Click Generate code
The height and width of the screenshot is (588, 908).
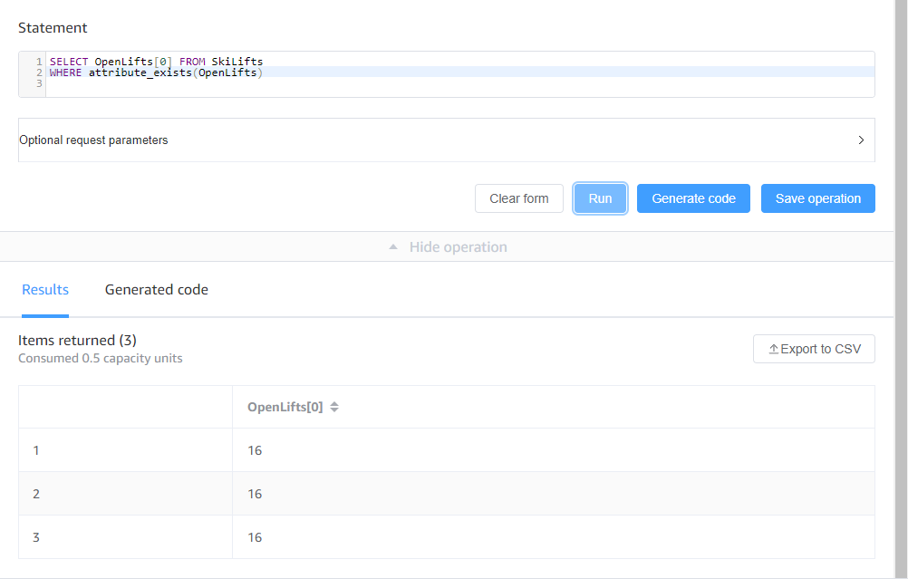click(x=693, y=198)
